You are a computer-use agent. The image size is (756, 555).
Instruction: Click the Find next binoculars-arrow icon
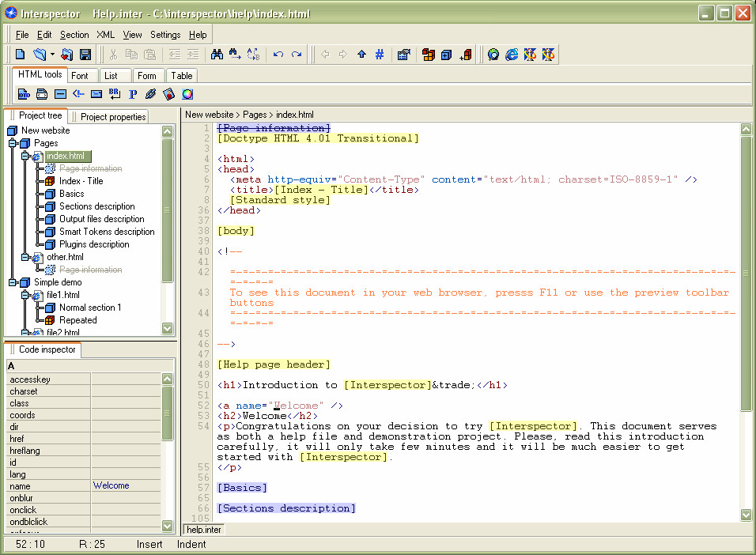click(235, 55)
